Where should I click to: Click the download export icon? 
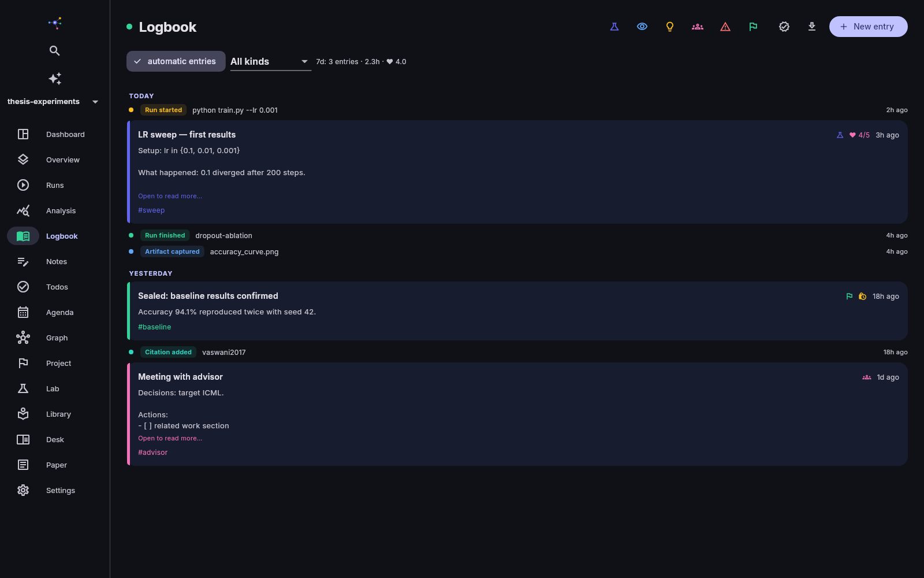[x=812, y=27]
